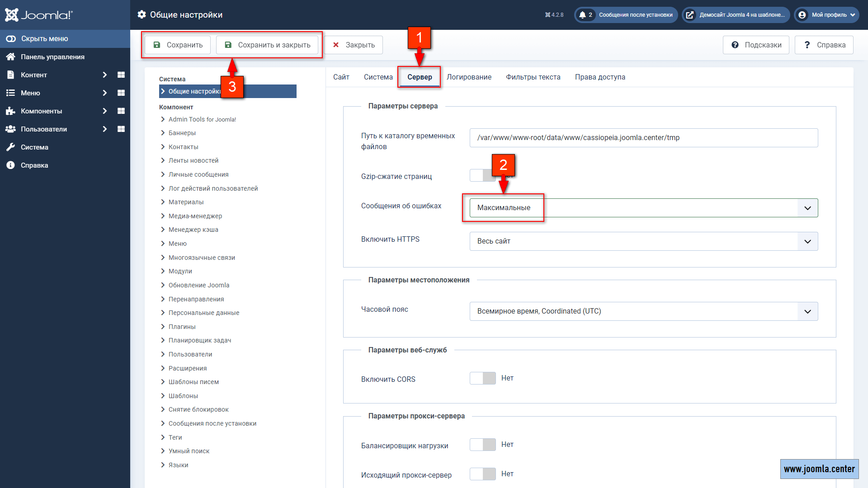The image size is (868, 488).
Task: Open Снятие блокировок settings
Action: pyautogui.click(x=198, y=409)
